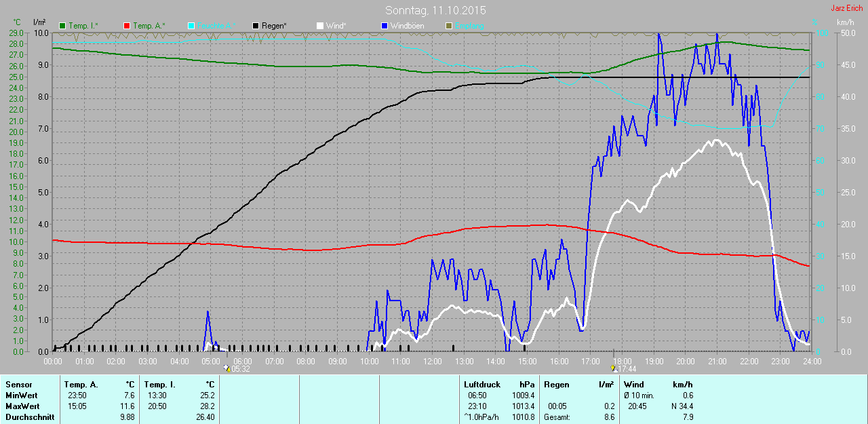Click the olive legend swatch
This screenshot has height=424, width=868.
tap(449, 26)
